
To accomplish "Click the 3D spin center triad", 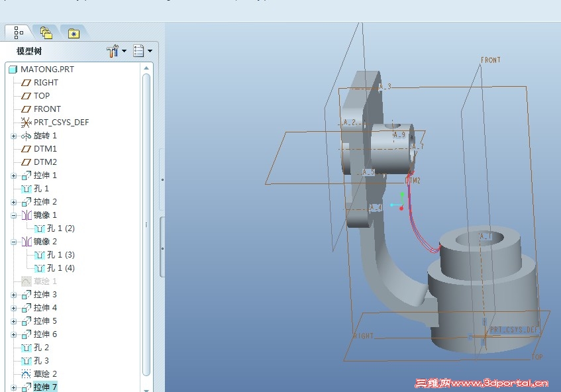I will (398, 202).
